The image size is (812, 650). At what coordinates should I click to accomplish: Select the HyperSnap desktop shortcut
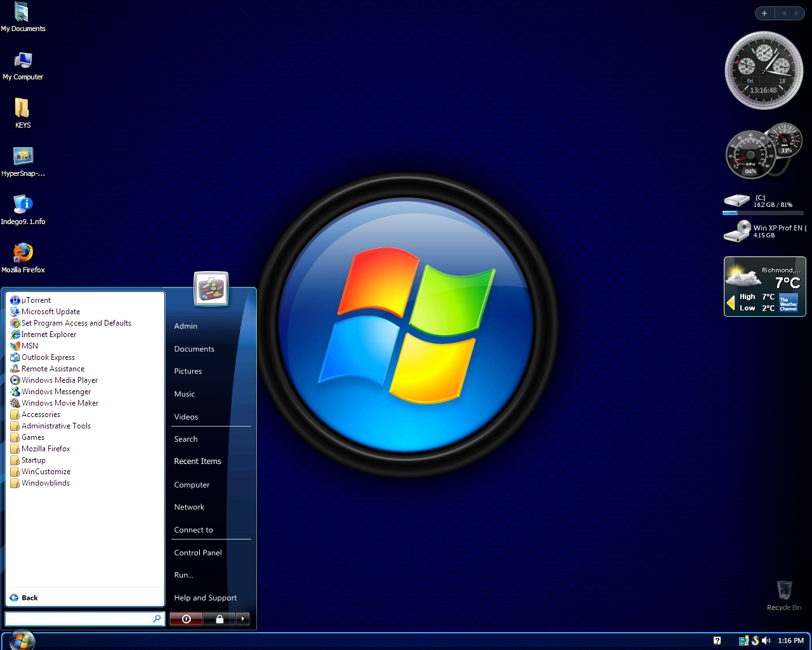coord(23,162)
